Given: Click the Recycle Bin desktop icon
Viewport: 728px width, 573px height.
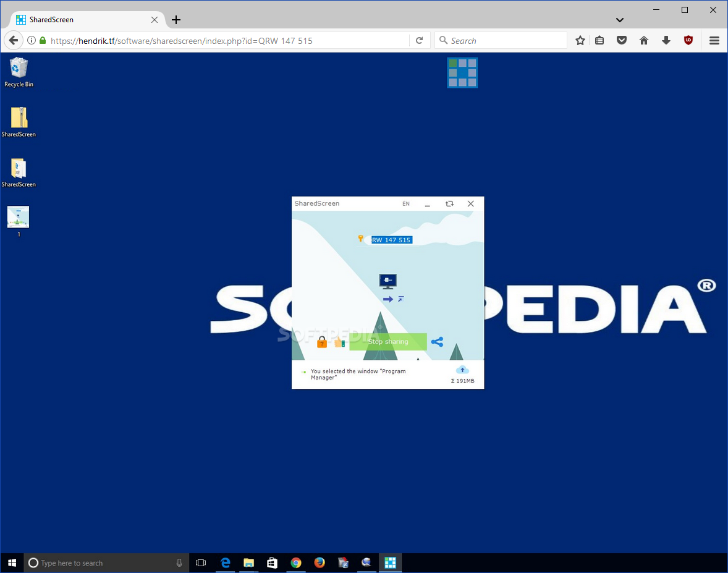Looking at the screenshot, I should click(x=19, y=72).
